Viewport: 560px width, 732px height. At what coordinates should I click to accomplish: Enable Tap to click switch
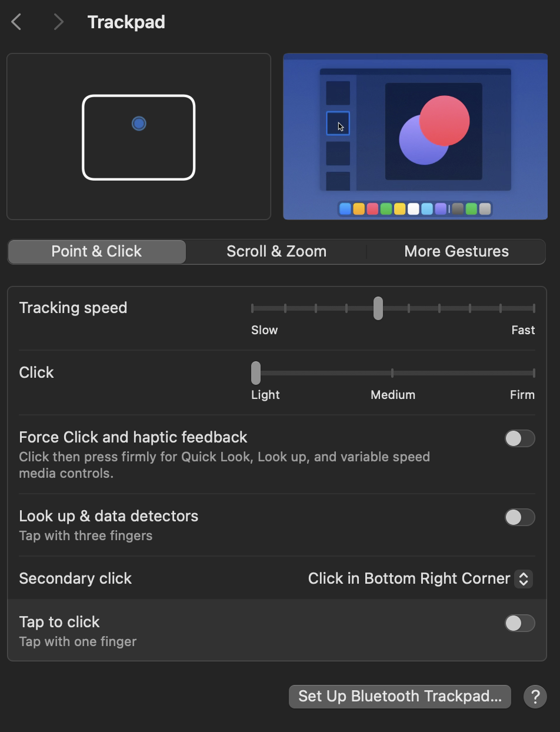[x=519, y=623]
